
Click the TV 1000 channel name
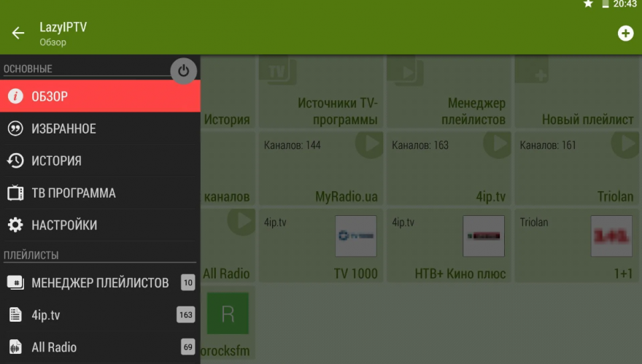click(355, 274)
